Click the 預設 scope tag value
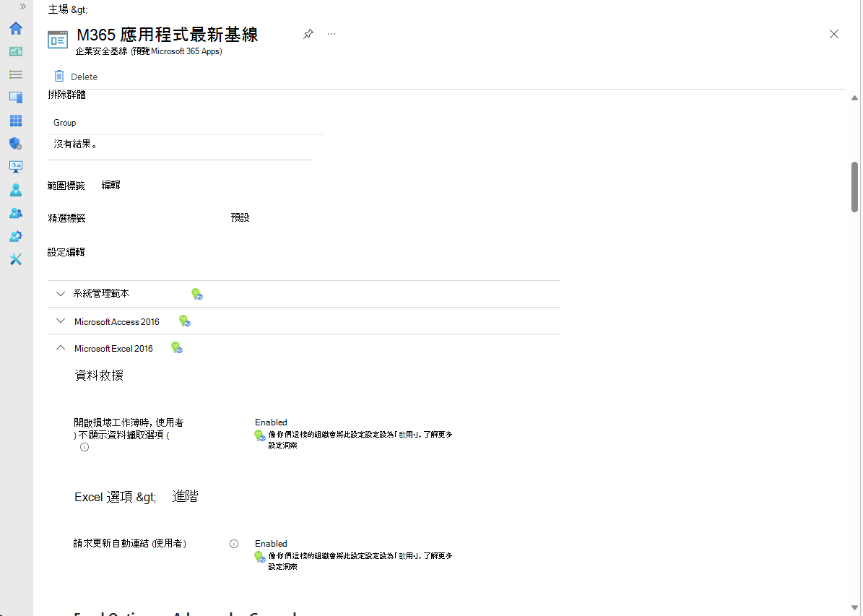 [240, 217]
